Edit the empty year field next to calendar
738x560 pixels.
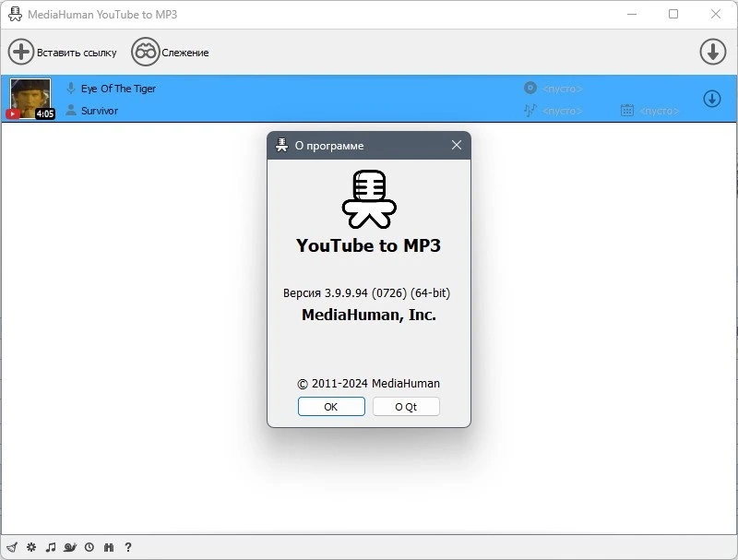(x=660, y=111)
